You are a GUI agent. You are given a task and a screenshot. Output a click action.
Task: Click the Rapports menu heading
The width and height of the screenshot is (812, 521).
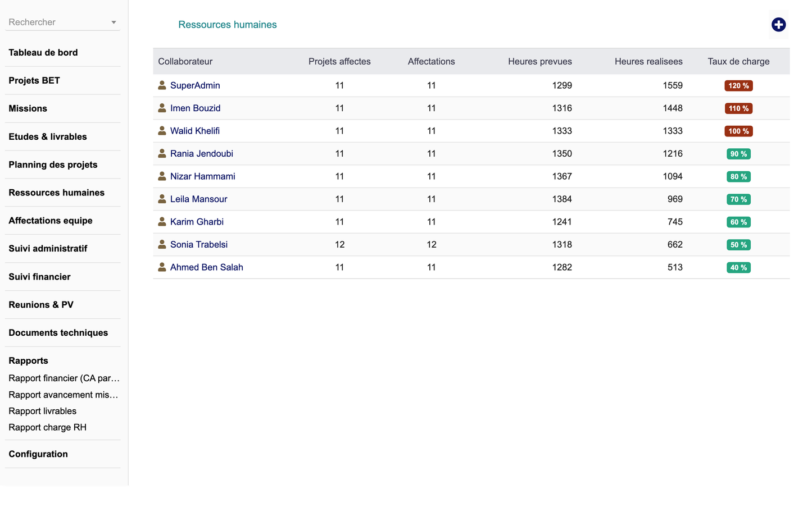coord(28,360)
